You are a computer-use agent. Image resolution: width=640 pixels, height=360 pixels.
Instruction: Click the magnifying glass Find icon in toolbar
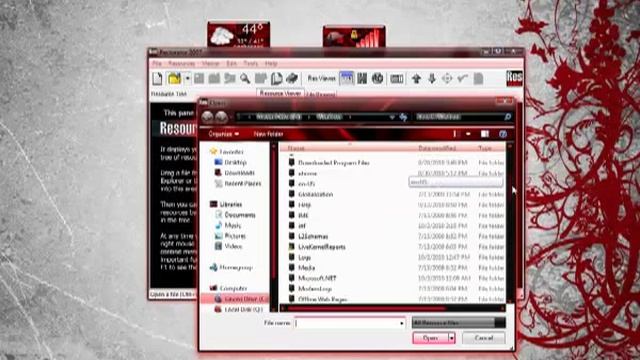245,78
